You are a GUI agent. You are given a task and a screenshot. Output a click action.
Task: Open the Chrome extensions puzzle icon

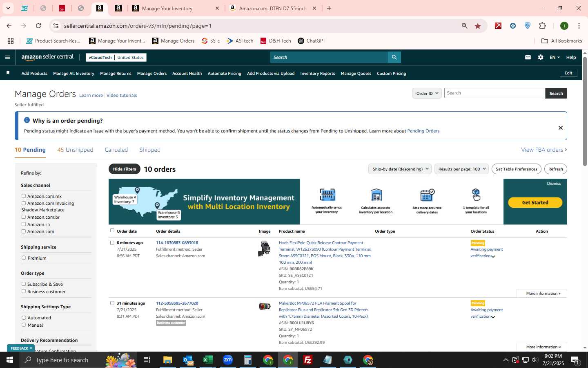pyautogui.click(x=542, y=26)
